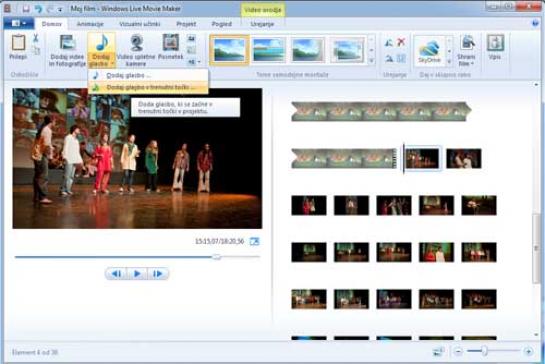Switch to the Projekt tab
The height and width of the screenshot is (364, 545).
click(x=186, y=24)
